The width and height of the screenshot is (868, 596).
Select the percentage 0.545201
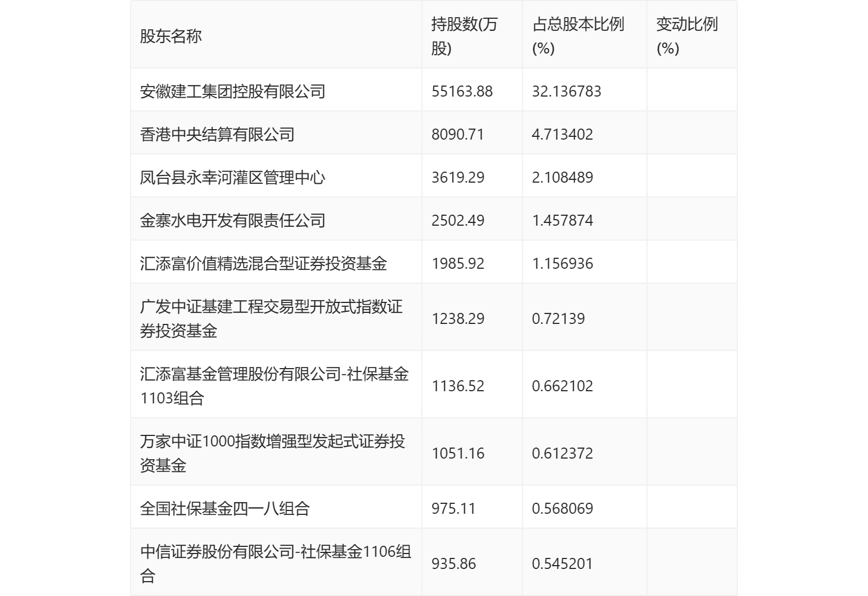(x=562, y=563)
